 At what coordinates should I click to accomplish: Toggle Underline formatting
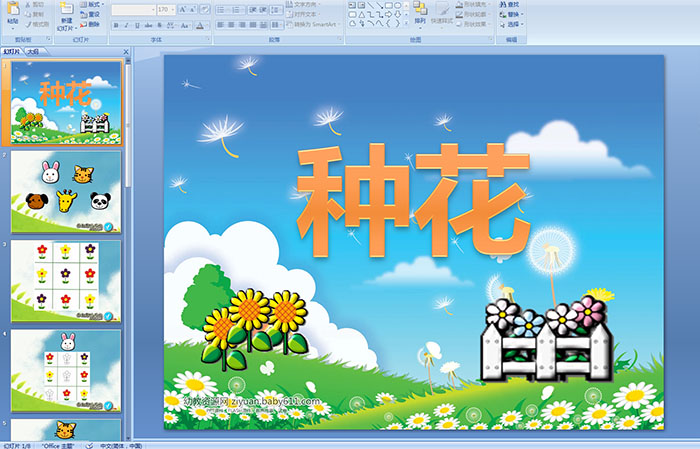click(x=137, y=25)
